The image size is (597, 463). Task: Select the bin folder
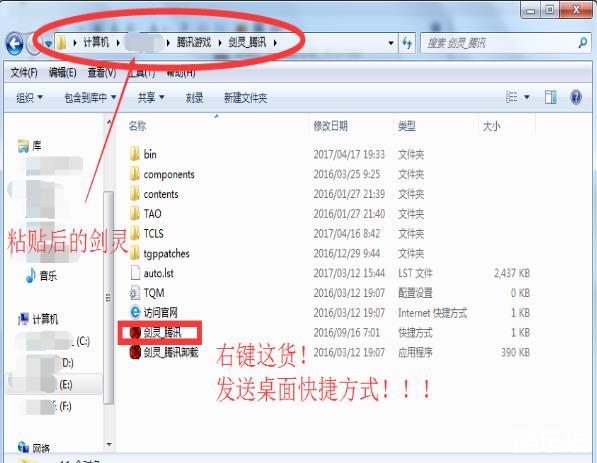(143, 154)
